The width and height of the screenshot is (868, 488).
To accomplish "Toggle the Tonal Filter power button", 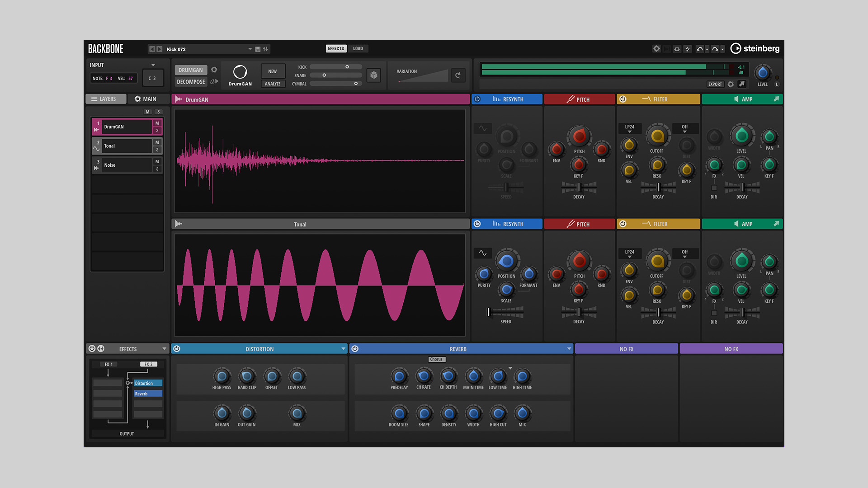I will (623, 224).
